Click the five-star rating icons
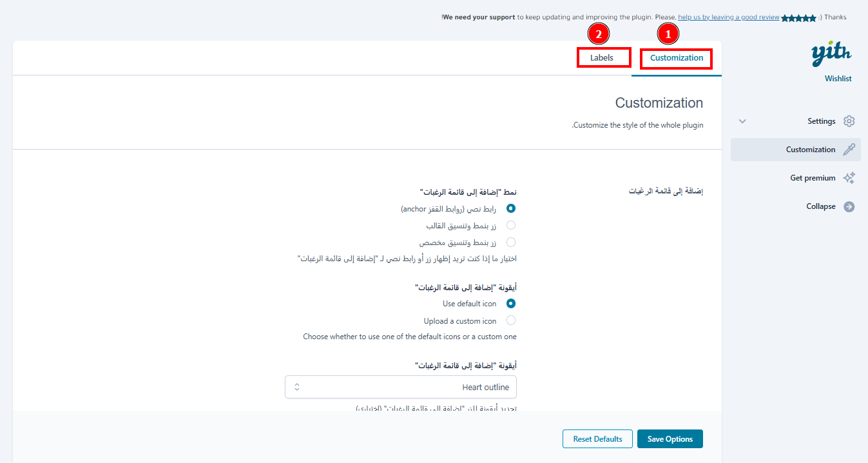Viewport: 868px width, 463px height. 798,18
